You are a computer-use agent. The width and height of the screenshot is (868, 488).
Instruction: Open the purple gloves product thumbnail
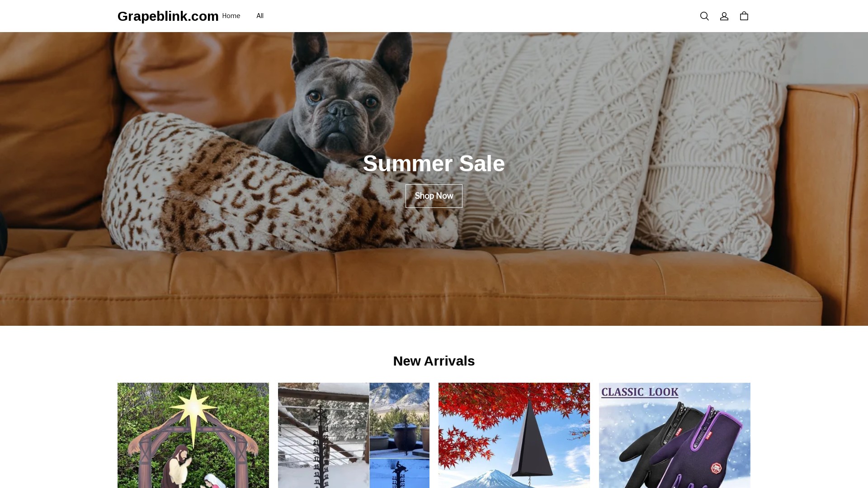point(675,436)
